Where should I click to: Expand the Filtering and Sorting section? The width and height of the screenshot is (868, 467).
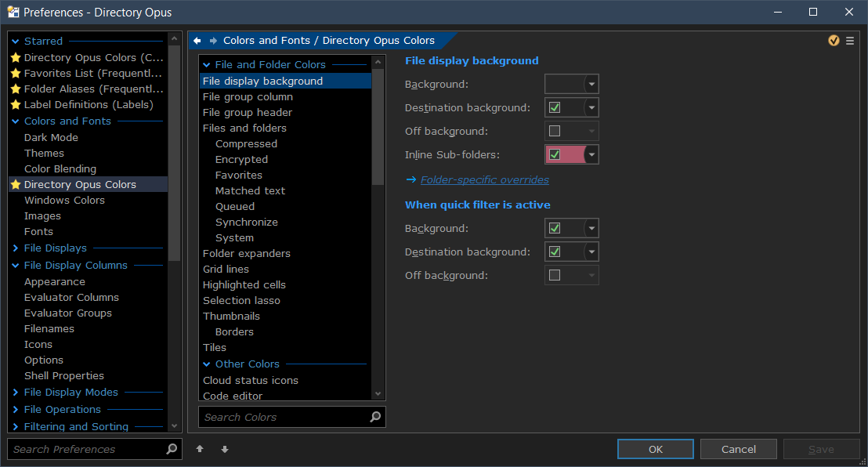coord(16,426)
